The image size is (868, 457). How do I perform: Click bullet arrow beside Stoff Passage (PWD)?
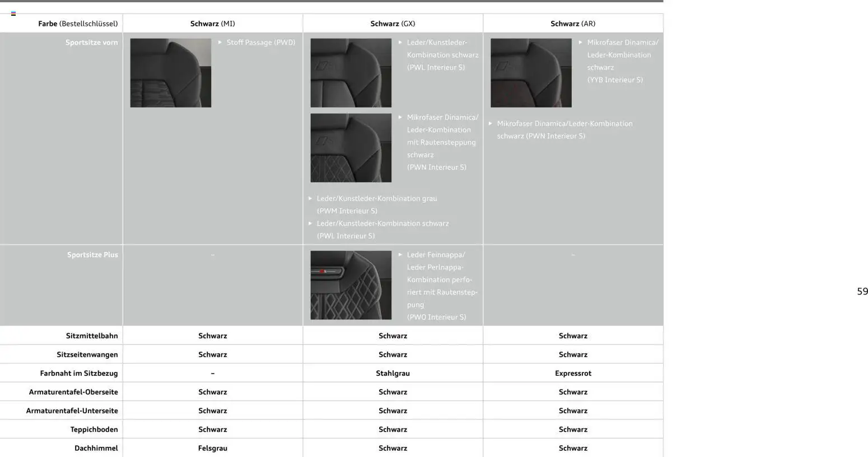(x=220, y=43)
